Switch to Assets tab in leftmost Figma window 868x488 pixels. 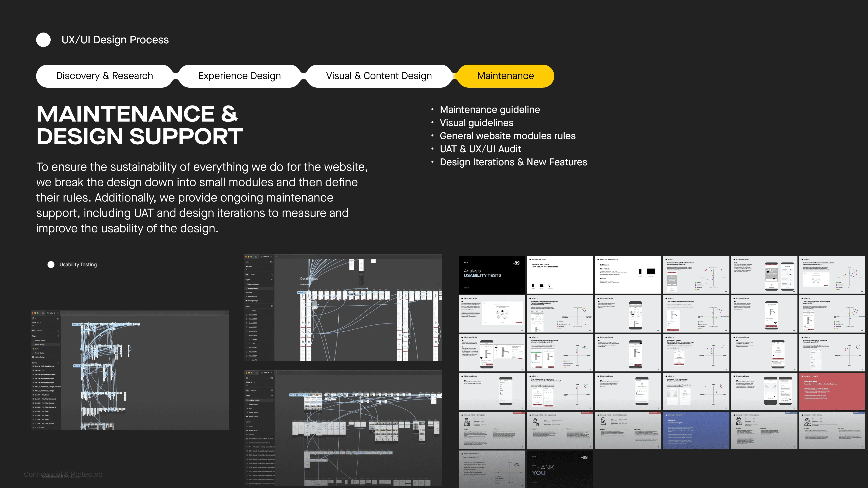(39, 331)
